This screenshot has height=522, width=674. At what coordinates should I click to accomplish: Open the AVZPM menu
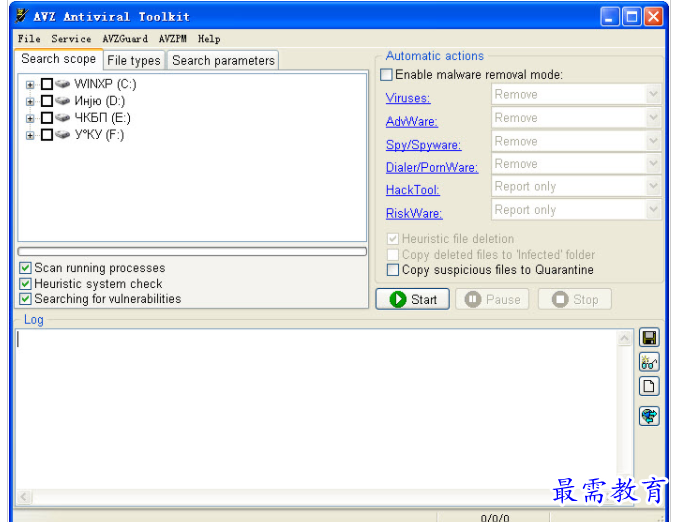tap(173, 39)
